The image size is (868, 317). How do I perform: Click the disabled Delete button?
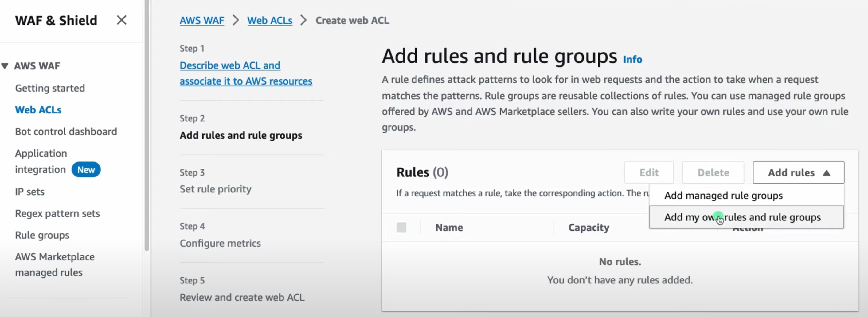(x=713, y=173)
